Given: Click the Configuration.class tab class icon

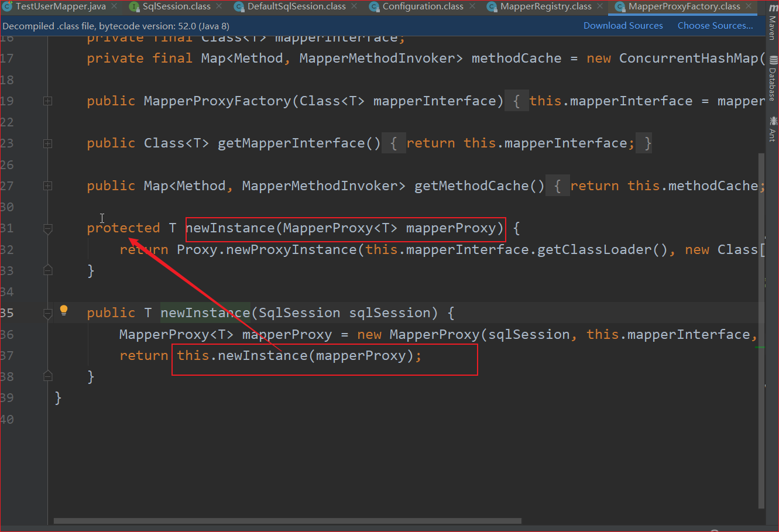Looking at the screenshot, I should coord(374,6).
